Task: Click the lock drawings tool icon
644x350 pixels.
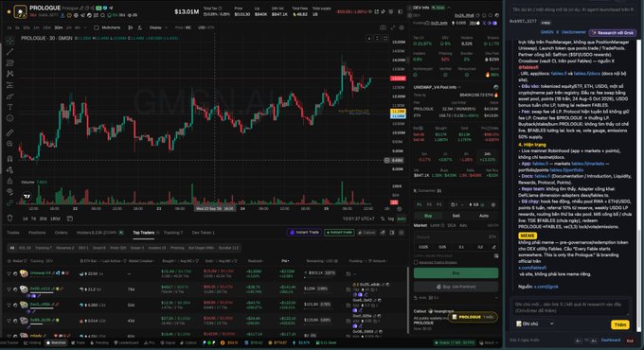Action: pyautogui.click(x=9, y=181)
